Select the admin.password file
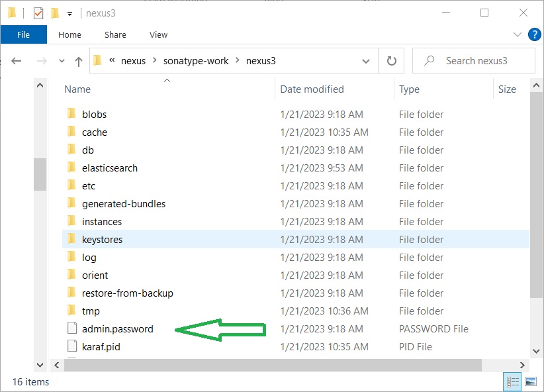This screenshot has height=392, width=544. (296, 329)
